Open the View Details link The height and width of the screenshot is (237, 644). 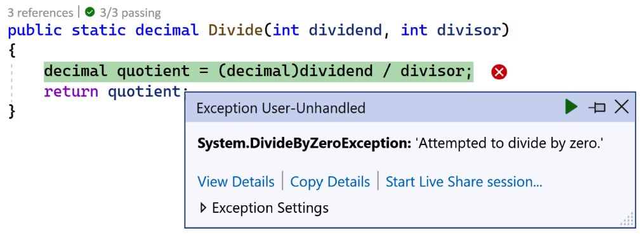236,182
